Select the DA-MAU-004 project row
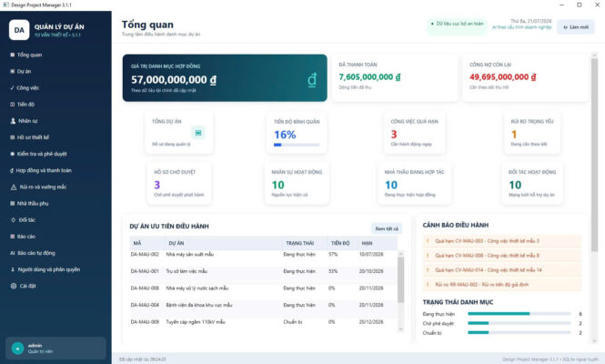The height and width of the screenshot is (364, 605). coord(264,306)
